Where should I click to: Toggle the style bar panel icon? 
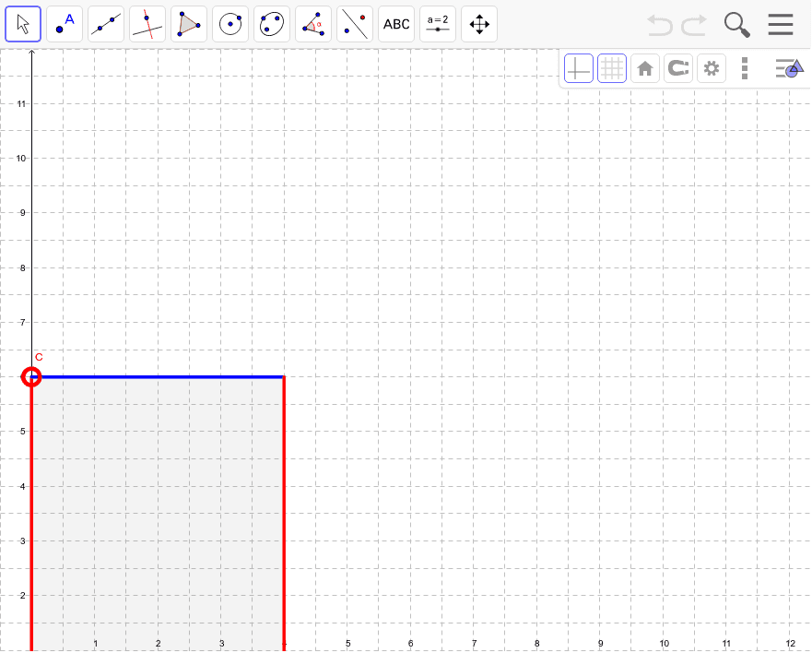(x=789, y=68)
